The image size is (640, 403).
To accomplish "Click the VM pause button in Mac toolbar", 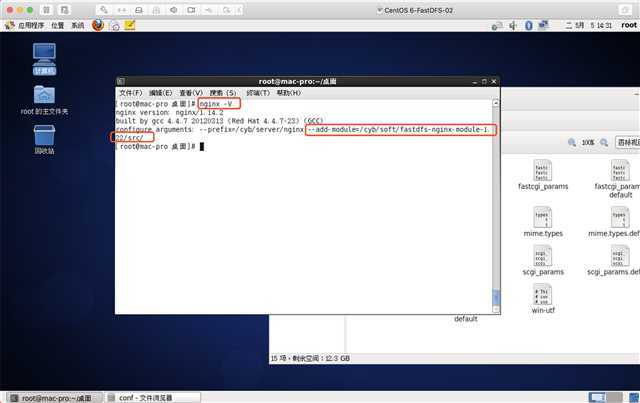I will 47,10.
